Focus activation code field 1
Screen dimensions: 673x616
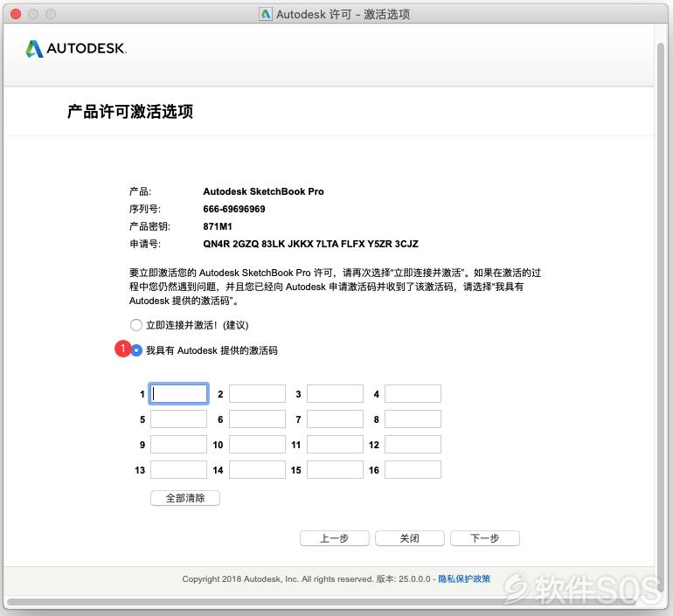[x=178, y=393]
